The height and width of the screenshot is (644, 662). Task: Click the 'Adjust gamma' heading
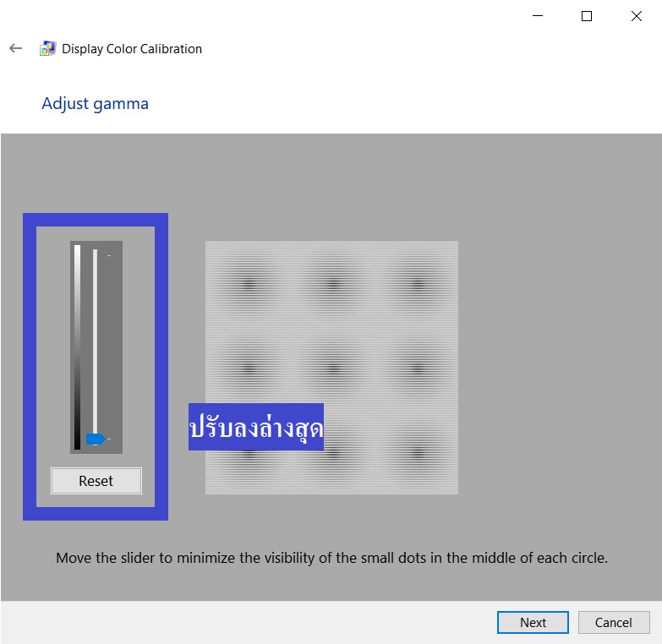click(95, 103)
